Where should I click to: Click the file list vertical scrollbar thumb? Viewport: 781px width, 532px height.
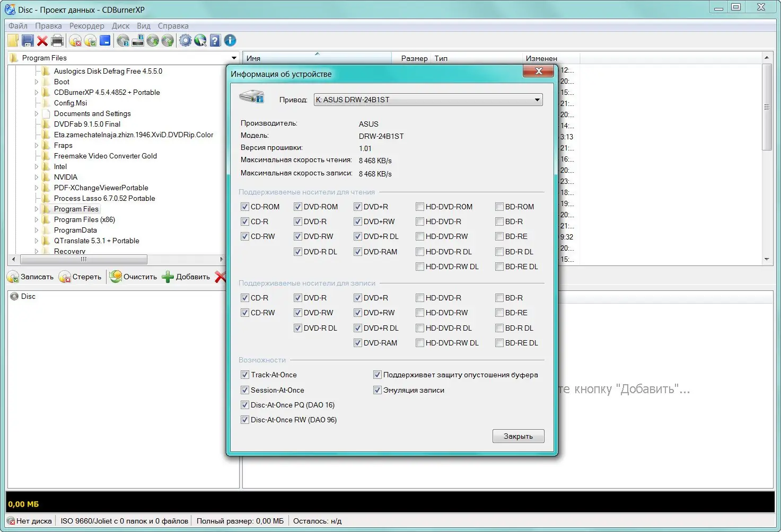pos(767,107)
